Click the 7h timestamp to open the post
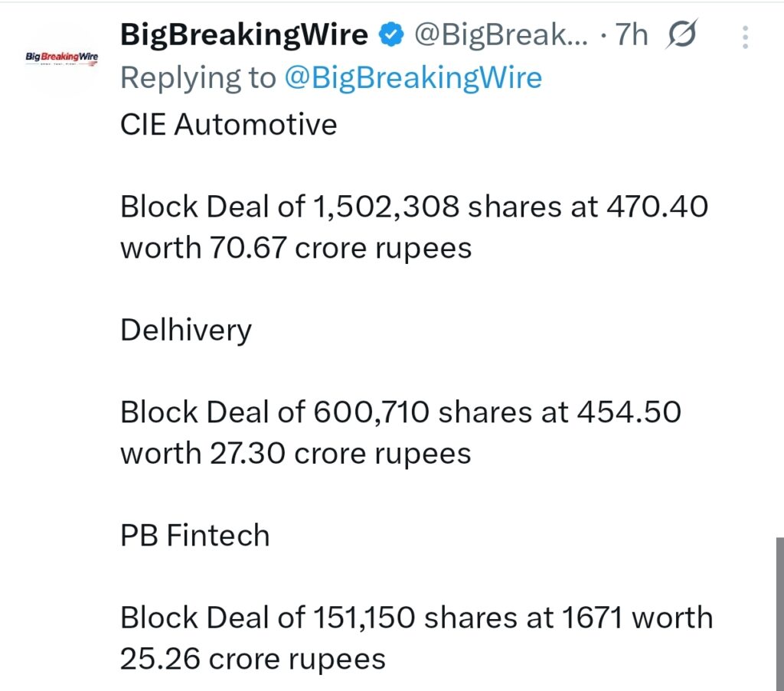This screenshot has width=784, height=691. (633, 34)
